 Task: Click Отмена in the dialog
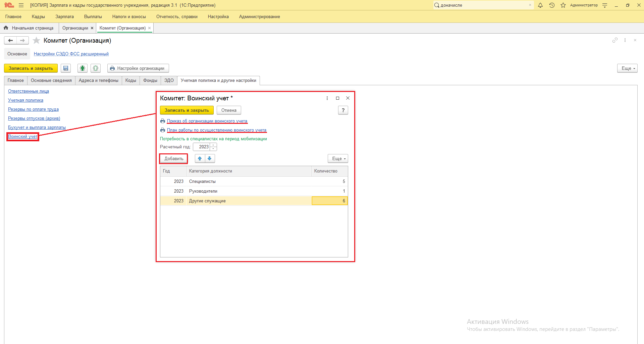pyautogui.click(x=229, y=110)
